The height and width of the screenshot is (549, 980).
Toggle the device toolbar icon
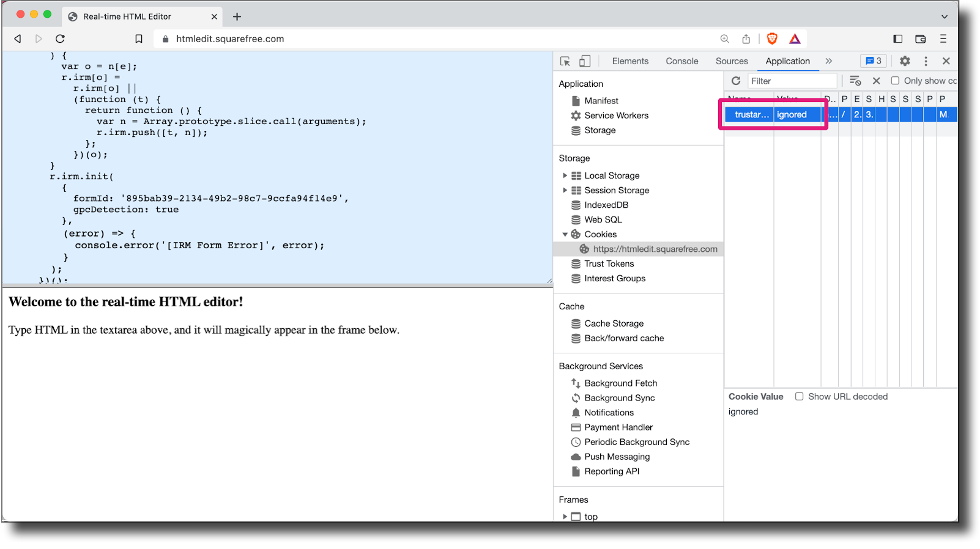[585, 61]
